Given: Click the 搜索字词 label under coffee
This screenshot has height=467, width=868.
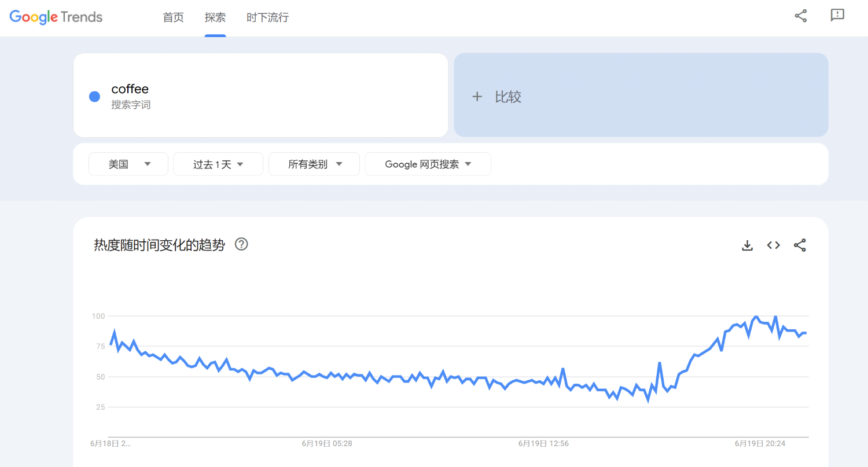Looking at the screenshot, I should click(131, 105).
